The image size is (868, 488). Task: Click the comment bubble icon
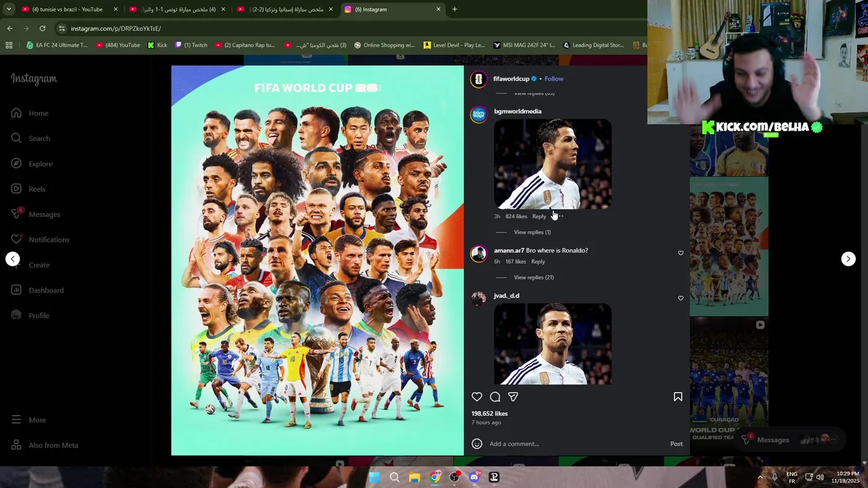pos(495,397)
